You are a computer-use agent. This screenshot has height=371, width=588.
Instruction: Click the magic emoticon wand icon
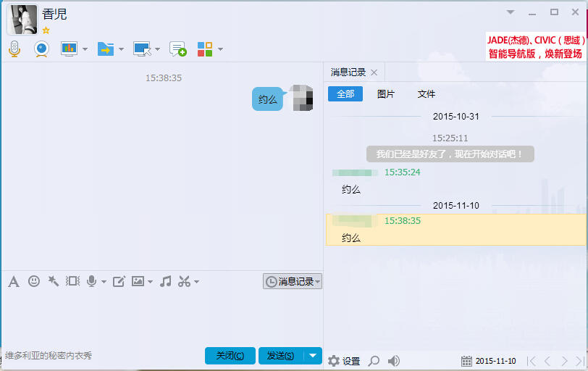(x=54, y=281)
